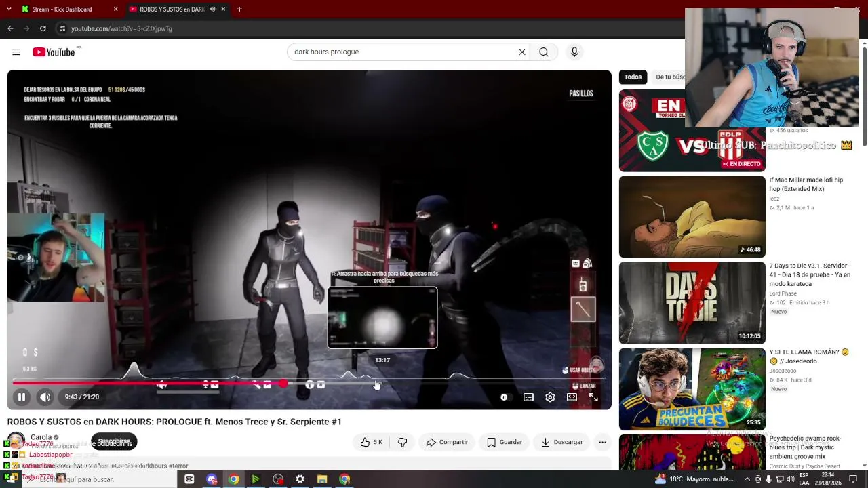Open '7 Days to Die v3.1' video title
This screenshot has width=868, height=488.
coord(810,274)
